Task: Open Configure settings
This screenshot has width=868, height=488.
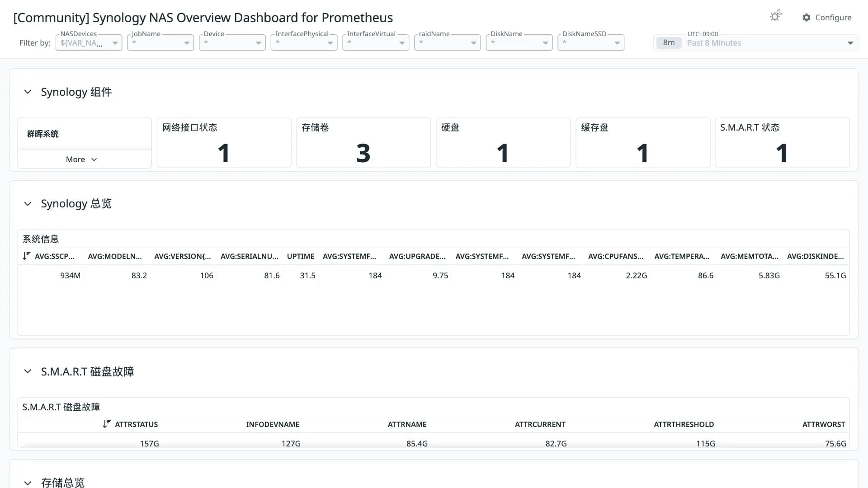Action: pyautogui.click(x=827, y=17)
